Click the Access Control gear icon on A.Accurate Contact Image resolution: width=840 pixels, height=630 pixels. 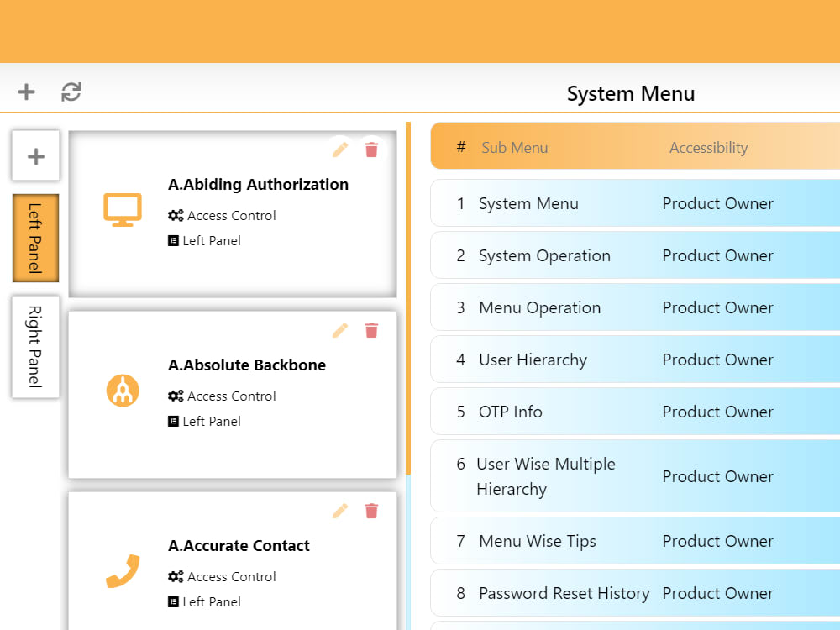pyautogui.click(x=174, y=576)
